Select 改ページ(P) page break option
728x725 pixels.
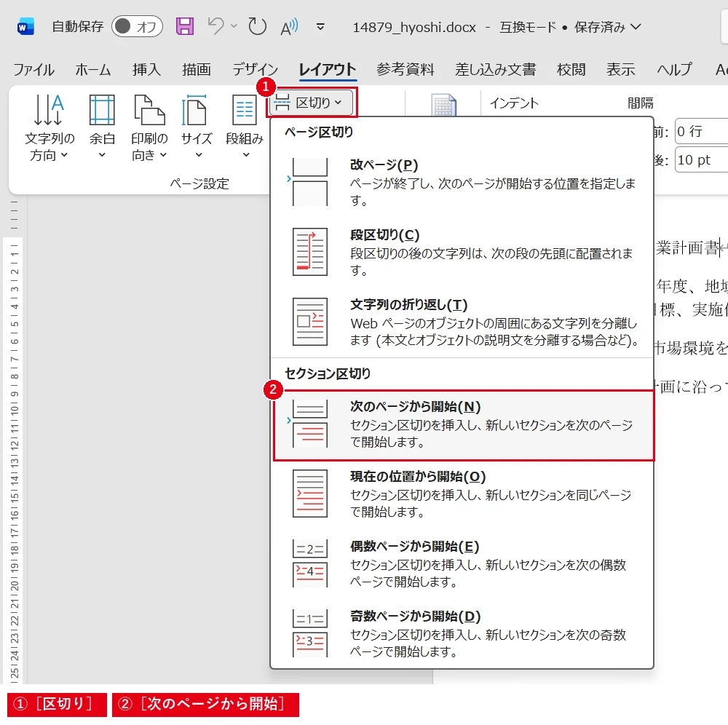coord(462,183)
